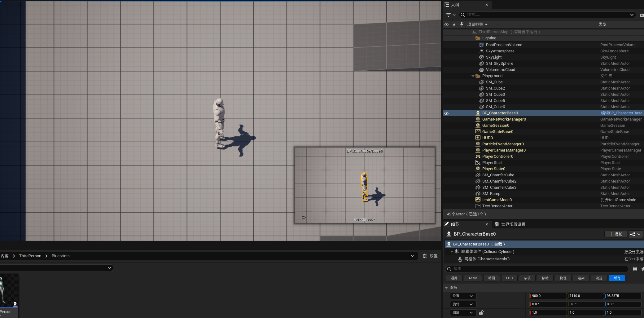This screenshot has height=318, width=644.
Task: Filter details by 所有 category
Action: 617,278
